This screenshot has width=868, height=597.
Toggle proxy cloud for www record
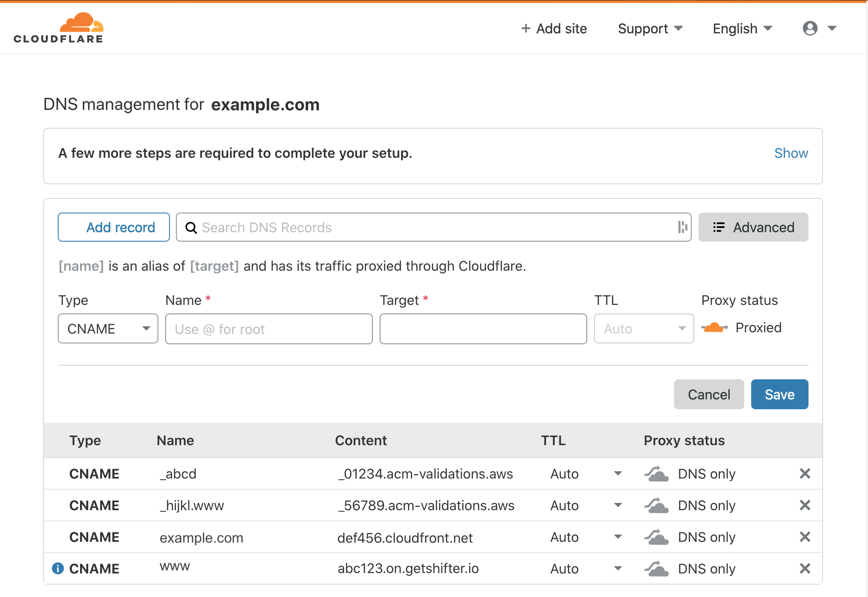[x=656, y=568]
